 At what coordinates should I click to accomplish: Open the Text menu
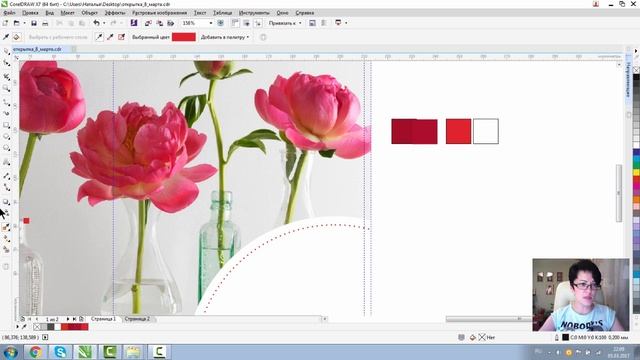click(200, 13)
